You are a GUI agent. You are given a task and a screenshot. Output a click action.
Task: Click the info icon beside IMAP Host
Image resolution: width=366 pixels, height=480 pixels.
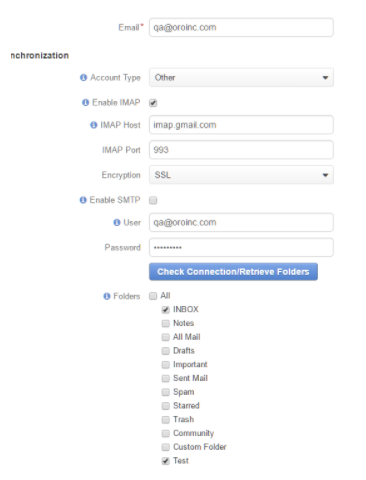[x=94, y=125]
